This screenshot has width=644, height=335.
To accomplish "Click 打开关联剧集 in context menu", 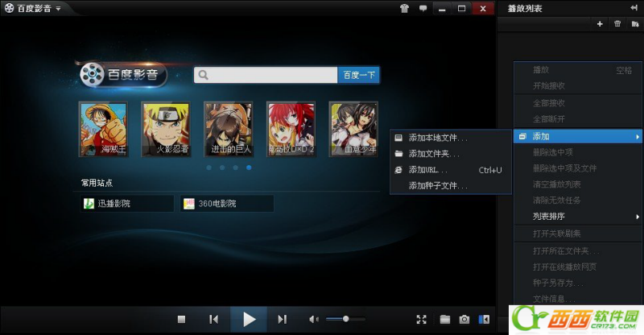I will [577, 234].
